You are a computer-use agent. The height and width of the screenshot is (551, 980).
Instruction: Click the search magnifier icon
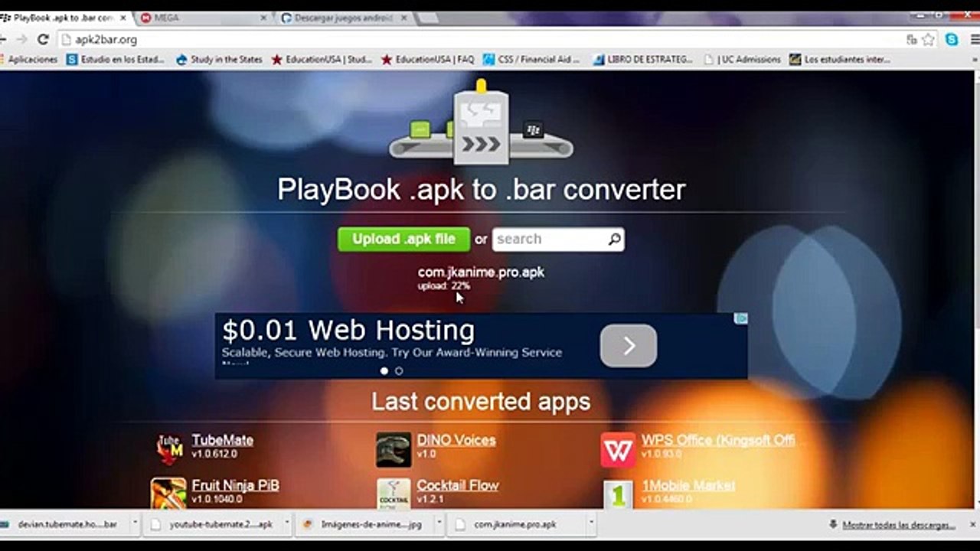click(614, 240)
